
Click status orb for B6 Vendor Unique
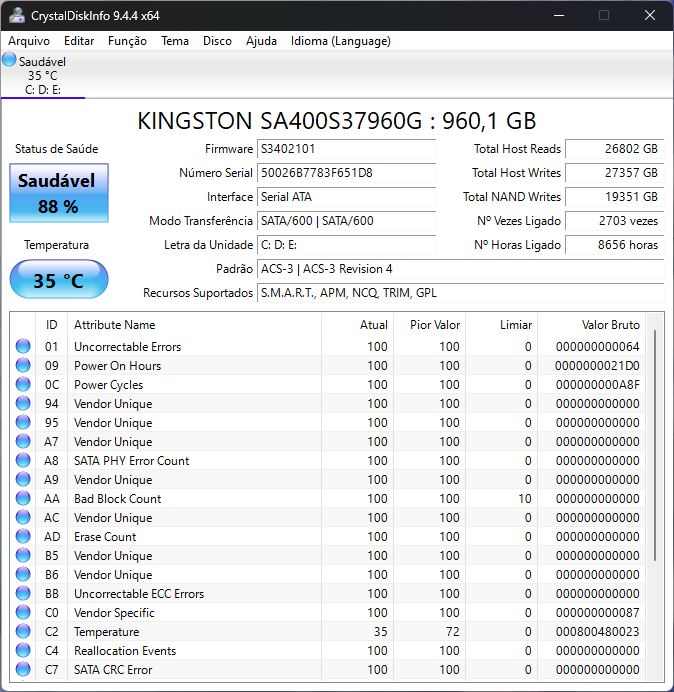coord(23,574)
